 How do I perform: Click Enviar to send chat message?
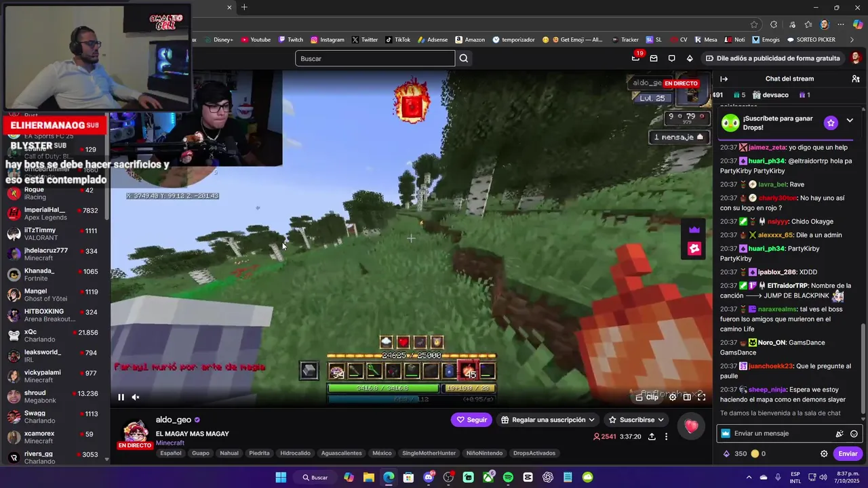coord(848,454)
